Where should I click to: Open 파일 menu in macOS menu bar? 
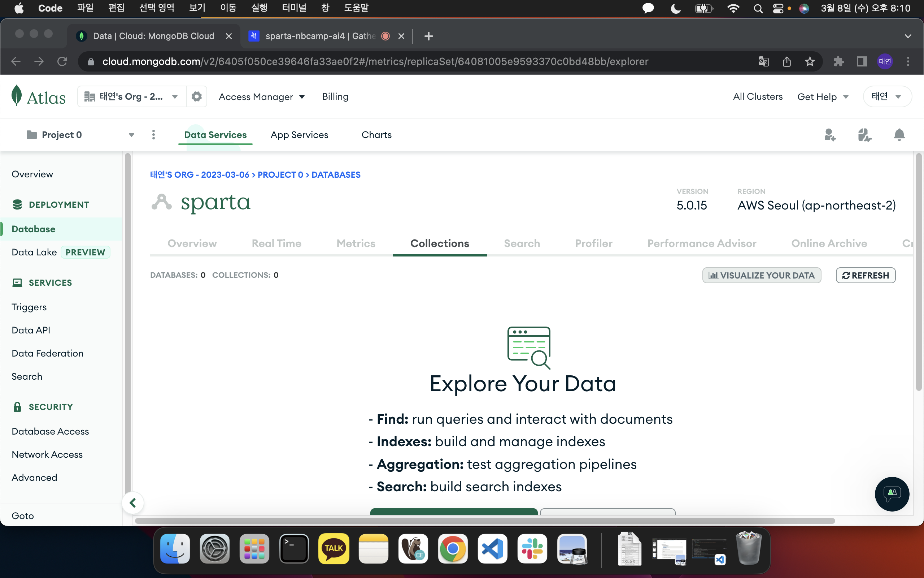[85, 8]
